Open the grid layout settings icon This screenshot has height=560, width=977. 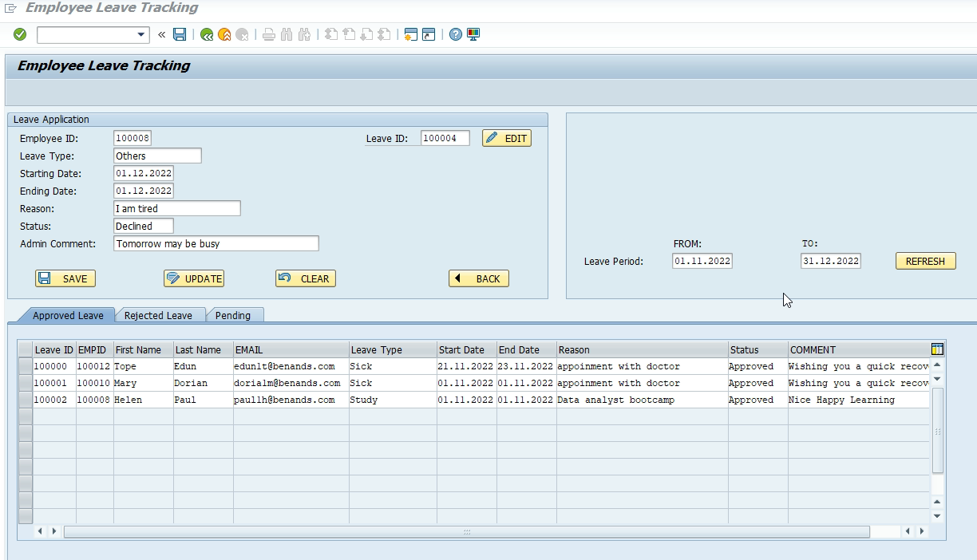click(936, 349)
